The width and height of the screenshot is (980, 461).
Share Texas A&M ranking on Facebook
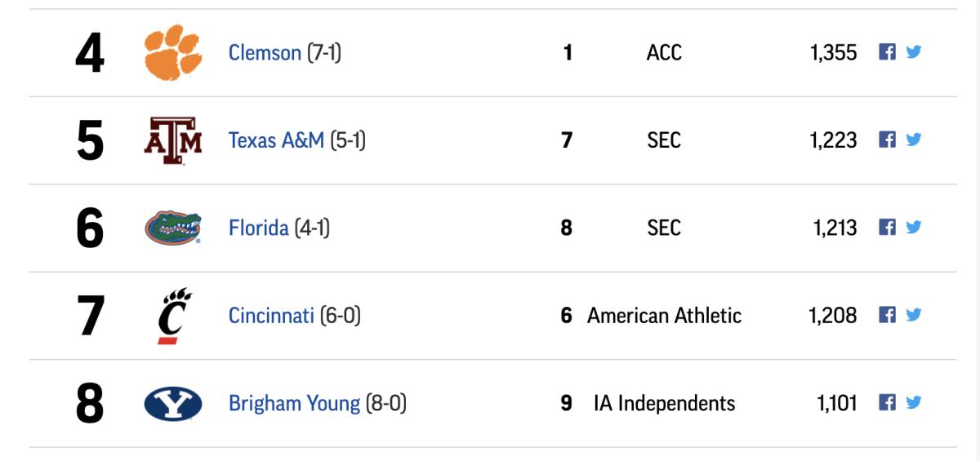[x=887, y=140]
